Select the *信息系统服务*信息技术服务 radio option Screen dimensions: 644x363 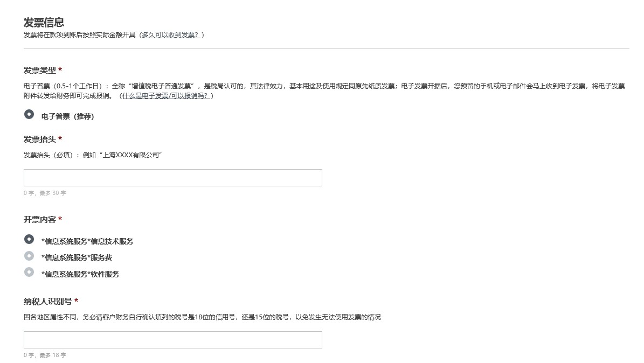click(29, 239)
